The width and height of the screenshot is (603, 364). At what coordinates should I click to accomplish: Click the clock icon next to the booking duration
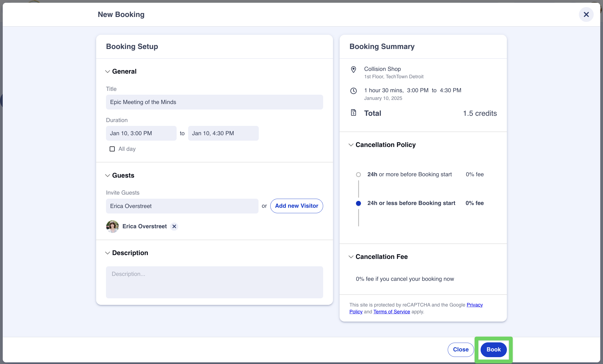point(354,91)
